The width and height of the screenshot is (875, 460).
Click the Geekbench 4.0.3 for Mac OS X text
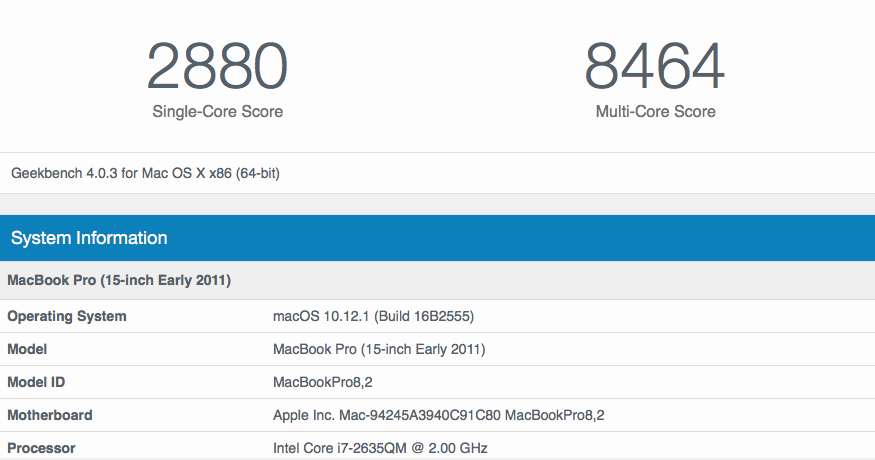(145, 173)
